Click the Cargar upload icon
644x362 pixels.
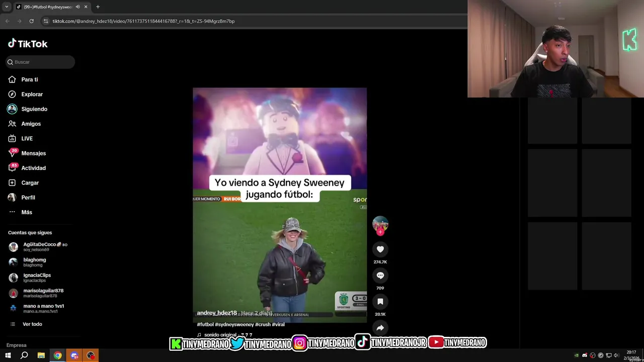(x=12, y=183)
